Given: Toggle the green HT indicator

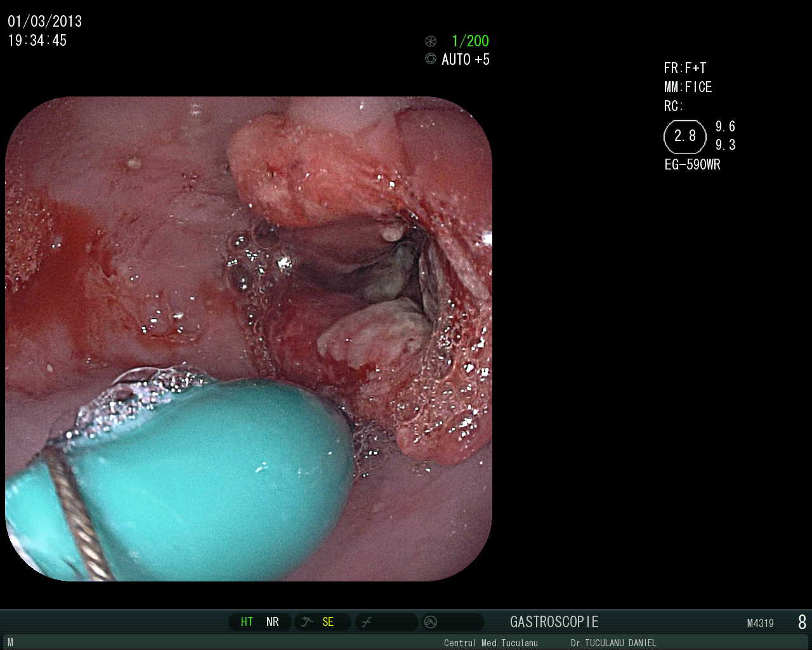Looking at the screenshot, I should (x=247, y=622).
